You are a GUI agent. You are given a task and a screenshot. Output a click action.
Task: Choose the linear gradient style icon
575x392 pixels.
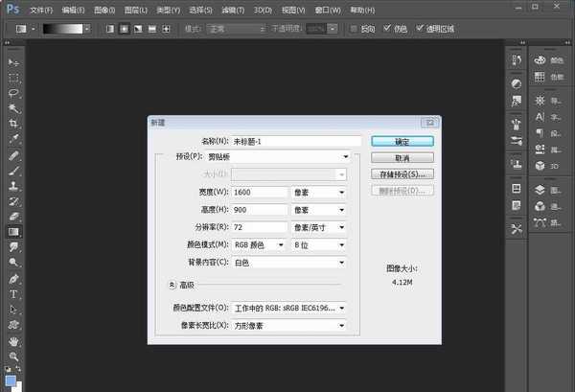click(x=109, y=29)
